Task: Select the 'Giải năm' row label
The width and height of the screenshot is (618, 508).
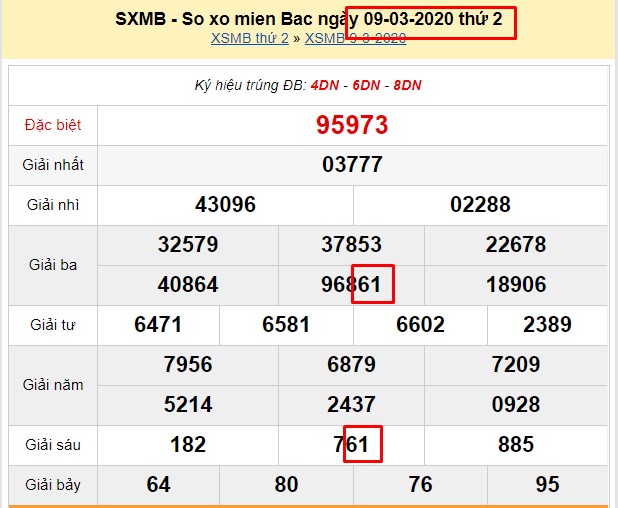Action: (x=52, y=385)
